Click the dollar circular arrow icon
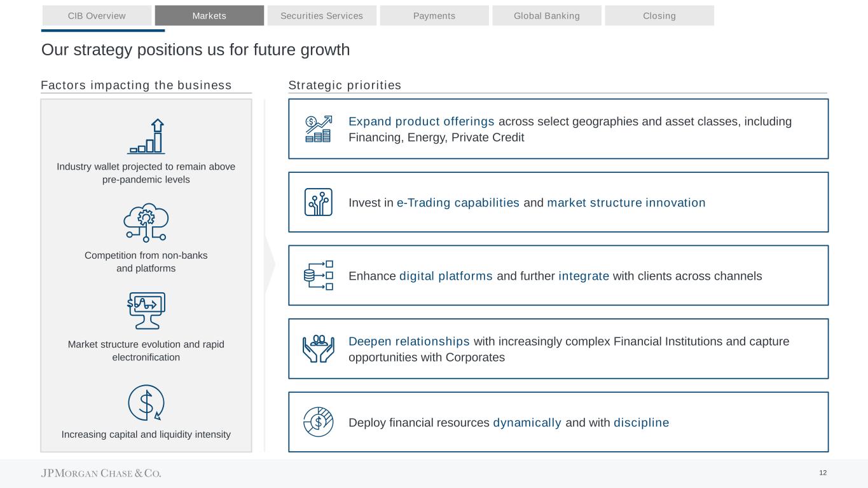This screenshot has width=868, height=488. (146, 403)
